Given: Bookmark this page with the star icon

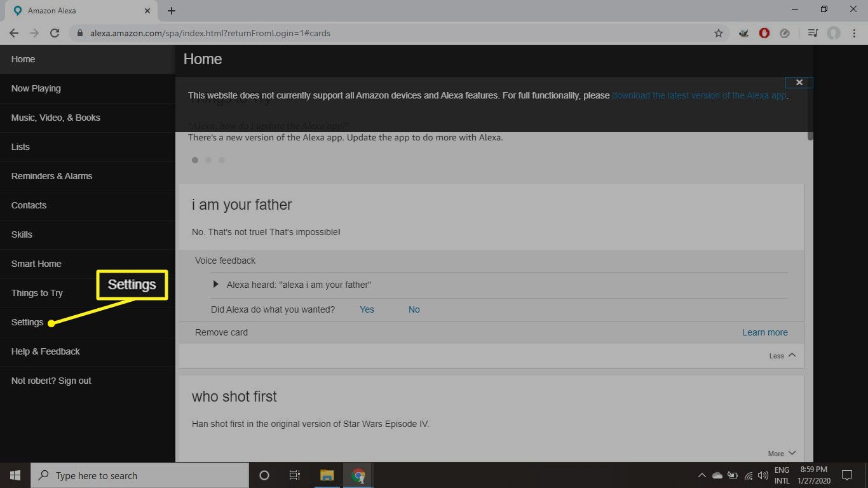Looking at the screenshot, I should coord(719,33).
